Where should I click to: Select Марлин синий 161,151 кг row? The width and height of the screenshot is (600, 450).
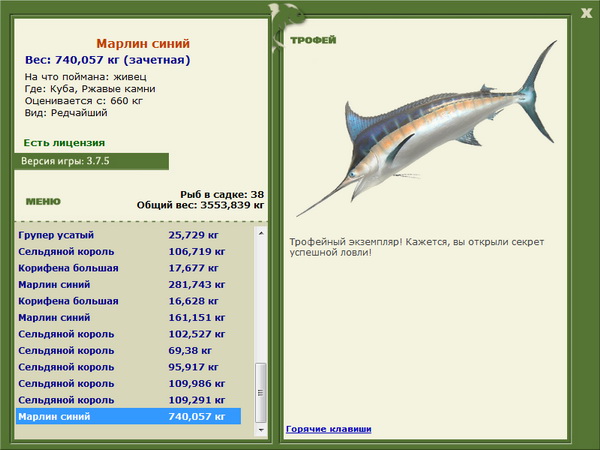pyautogui.click(x=129, y=318)
